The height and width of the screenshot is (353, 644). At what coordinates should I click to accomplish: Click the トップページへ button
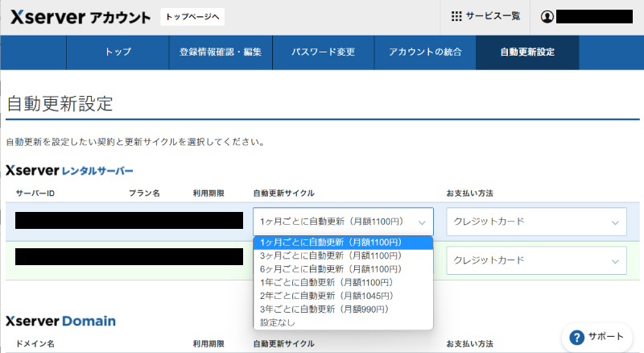(x=192, y=16)
